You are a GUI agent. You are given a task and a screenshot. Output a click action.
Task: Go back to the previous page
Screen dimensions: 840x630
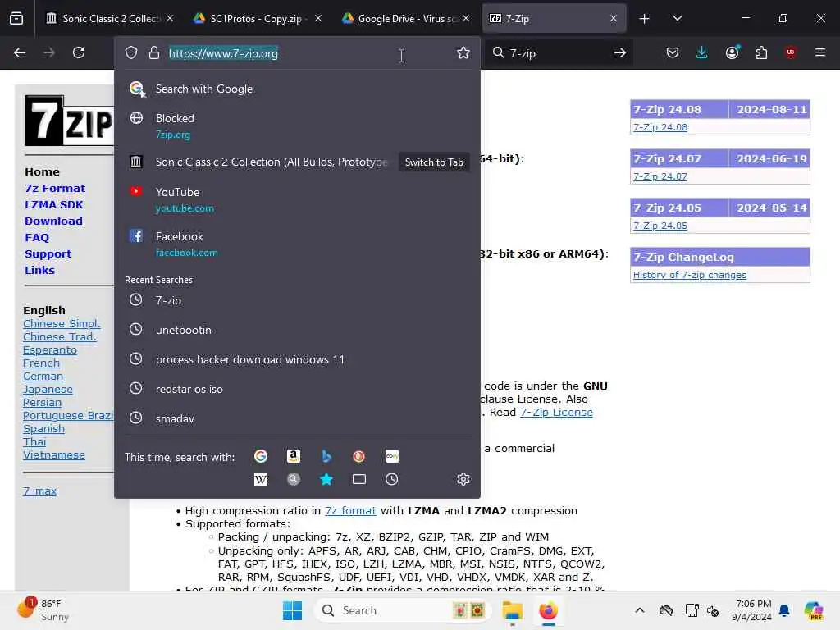pos(20,52)
